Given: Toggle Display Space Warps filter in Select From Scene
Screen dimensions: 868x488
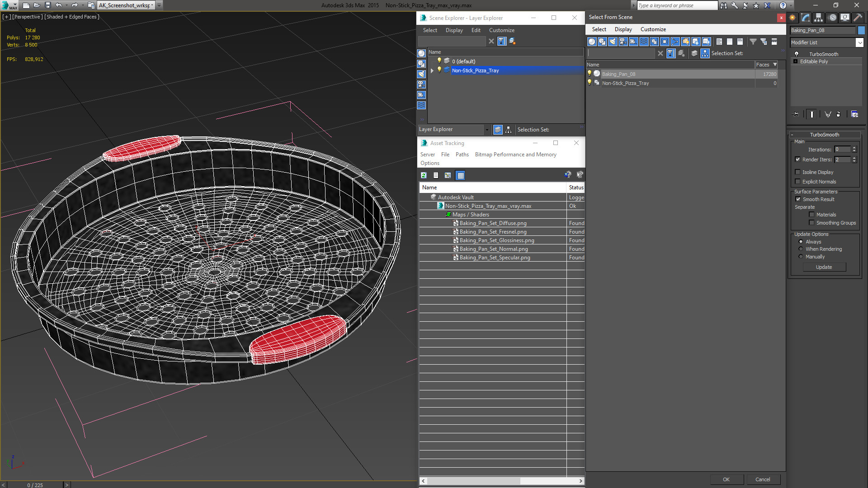Looking at the screenshot, I should [644, 42].
